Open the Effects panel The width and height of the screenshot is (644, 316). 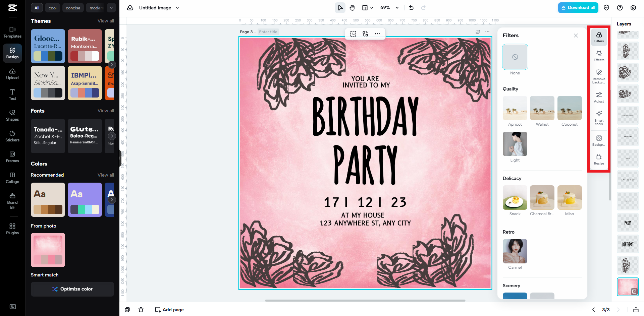[599, 55]
